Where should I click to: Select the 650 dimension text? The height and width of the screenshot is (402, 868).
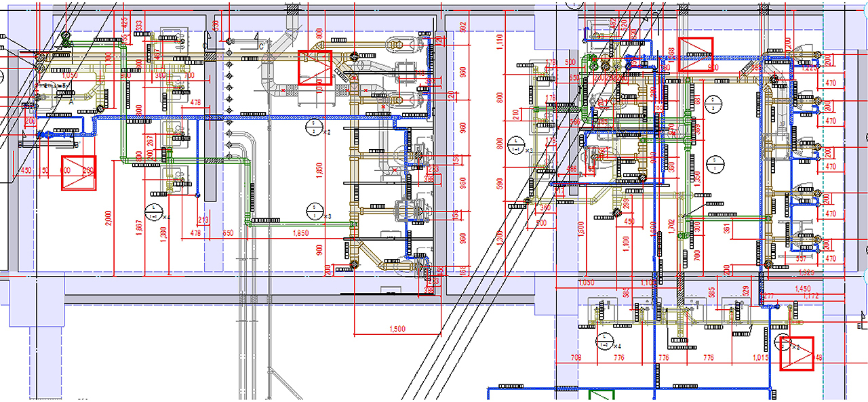click(x=229, y=233)
